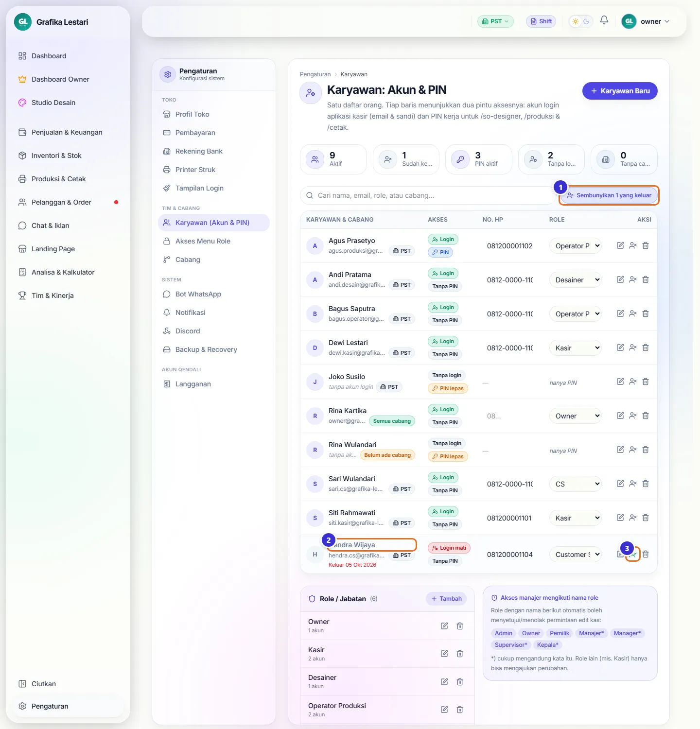Toggle the light/dark theme switch
This screenshot has height=729, width=700.
pos(581,21)
